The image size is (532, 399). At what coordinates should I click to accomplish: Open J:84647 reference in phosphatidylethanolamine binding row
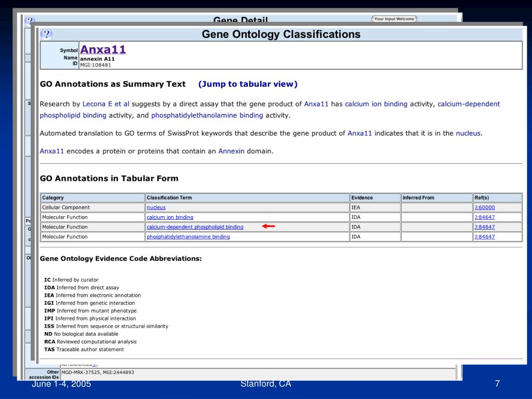[x=485, y=237]
